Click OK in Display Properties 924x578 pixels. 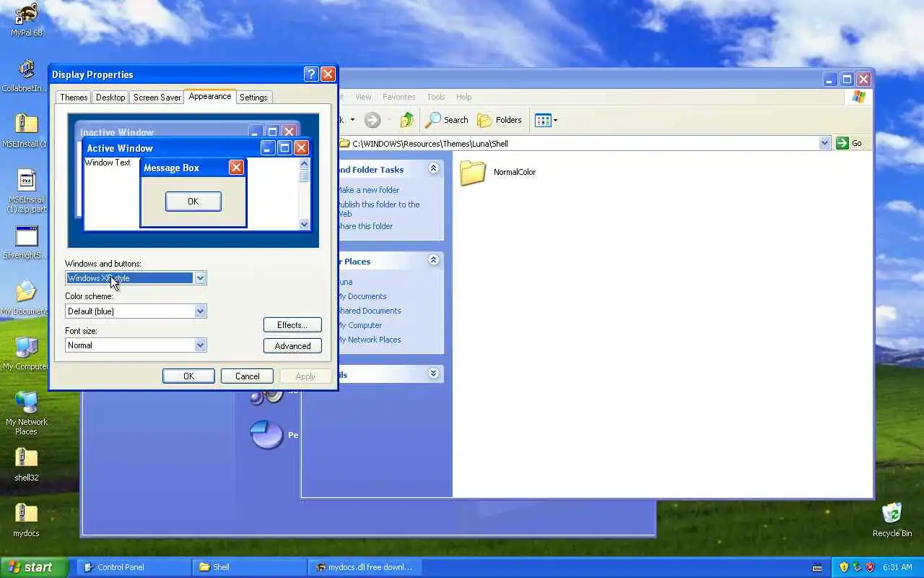point(188,376)
